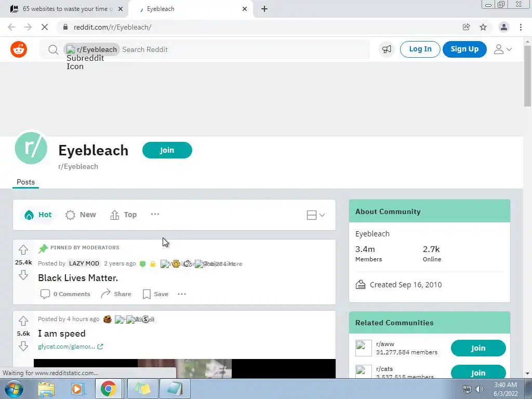Open the card view layout dropdown

(x=315, y=215)
